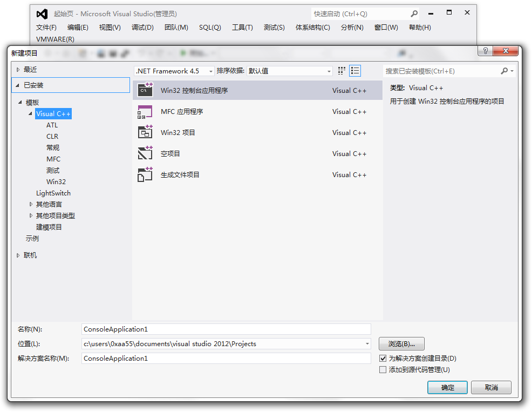Open the 分析(N) menu

tap(352, 27)
